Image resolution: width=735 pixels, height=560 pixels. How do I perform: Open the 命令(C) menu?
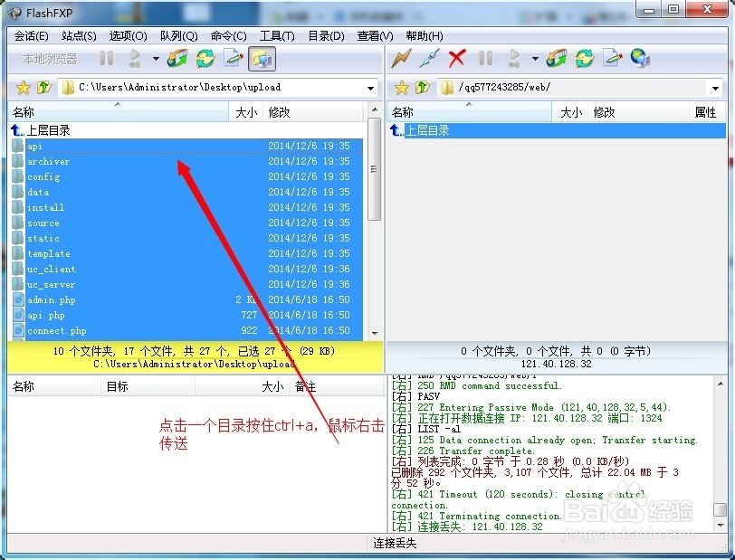(229, 36)
